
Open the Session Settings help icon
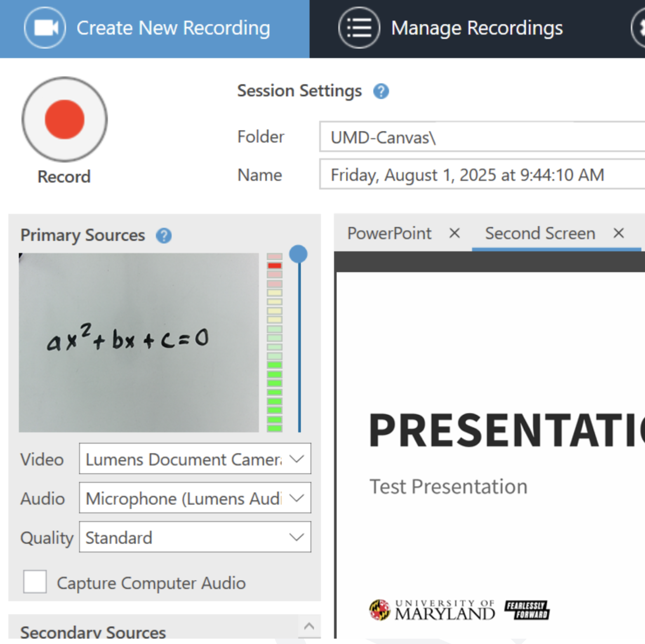coord(381,91)
